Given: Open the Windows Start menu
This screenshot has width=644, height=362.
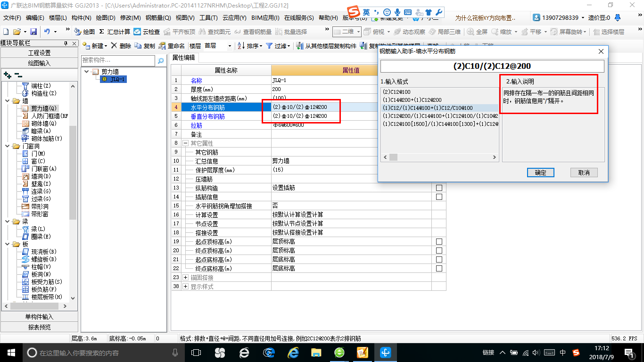Looking at the screenshot, I should [11, 352].
